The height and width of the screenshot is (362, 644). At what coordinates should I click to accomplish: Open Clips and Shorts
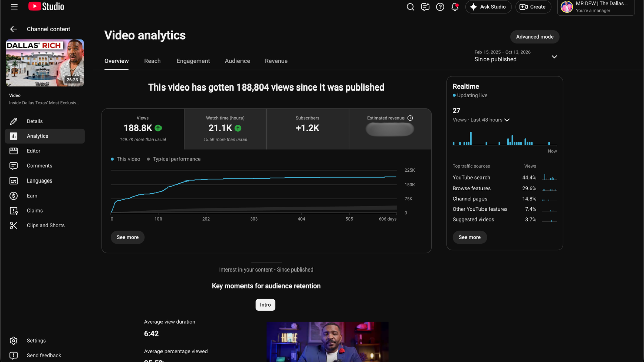click(x=44, y=225)
